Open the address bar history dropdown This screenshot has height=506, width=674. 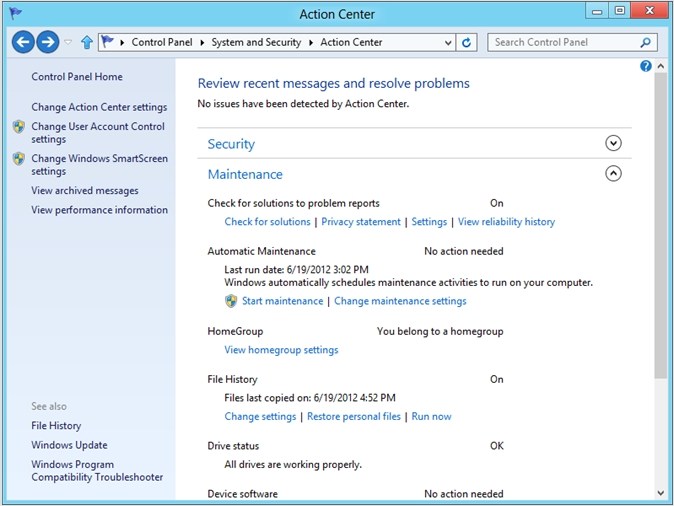pos(448,43)
